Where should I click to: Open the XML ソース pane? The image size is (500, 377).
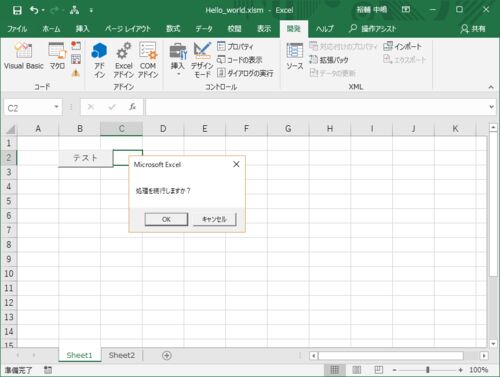295,56
